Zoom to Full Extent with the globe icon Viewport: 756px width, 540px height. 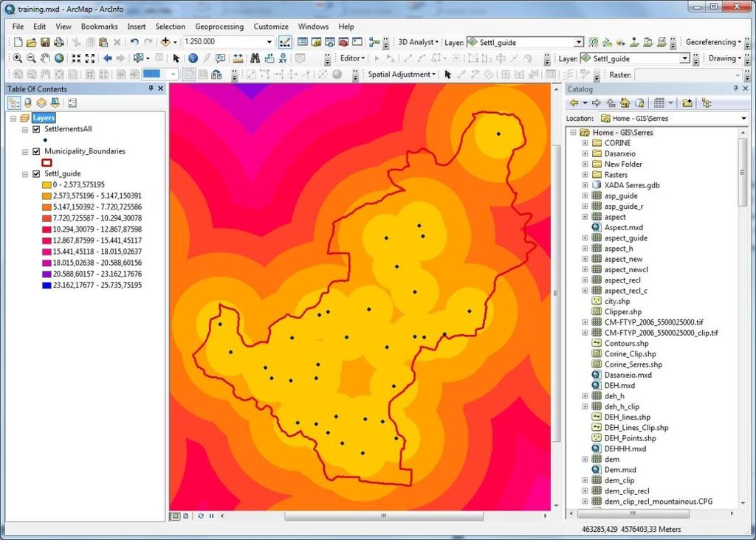(59, 58)
